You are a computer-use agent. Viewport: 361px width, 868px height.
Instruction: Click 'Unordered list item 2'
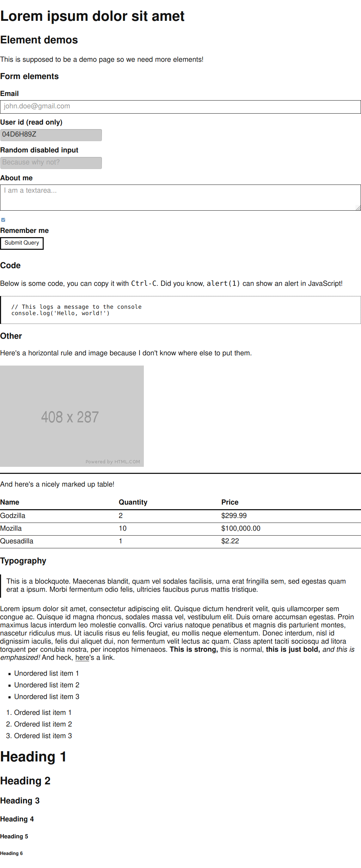pos(47,685)
